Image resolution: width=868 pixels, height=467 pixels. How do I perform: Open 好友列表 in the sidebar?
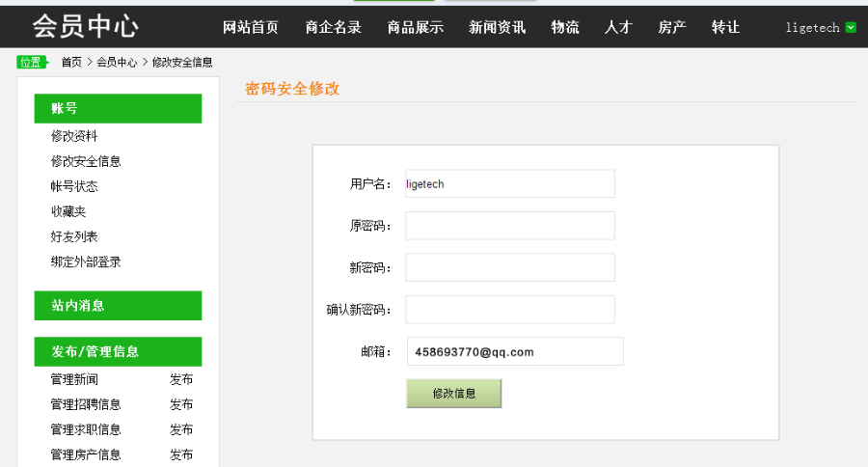(74, 236)
